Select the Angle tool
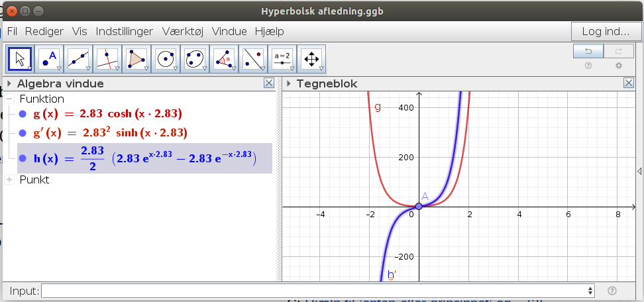 coord(224,60)
